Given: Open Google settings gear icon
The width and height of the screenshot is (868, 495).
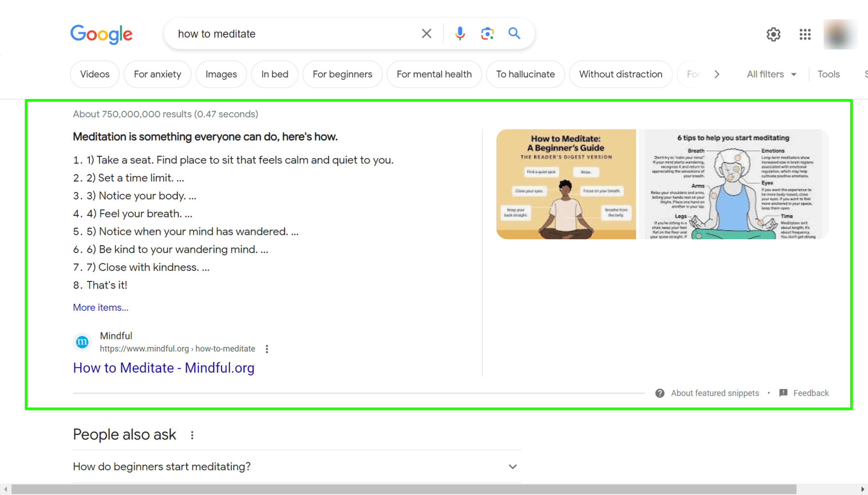Looking at the screenshot, I should (773, 34).
